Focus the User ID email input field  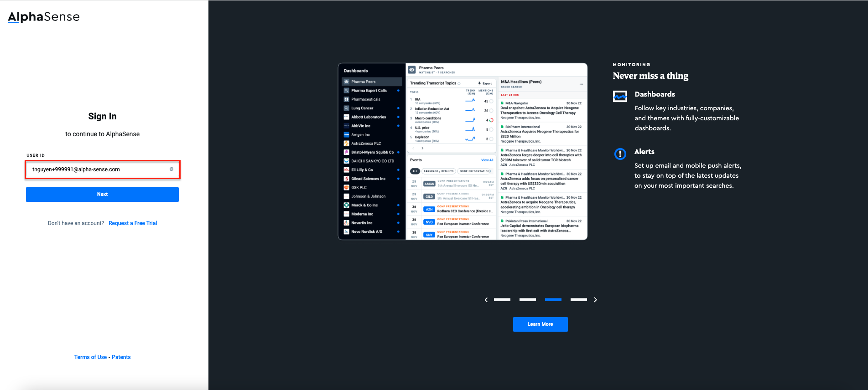(x=102, y=169)
